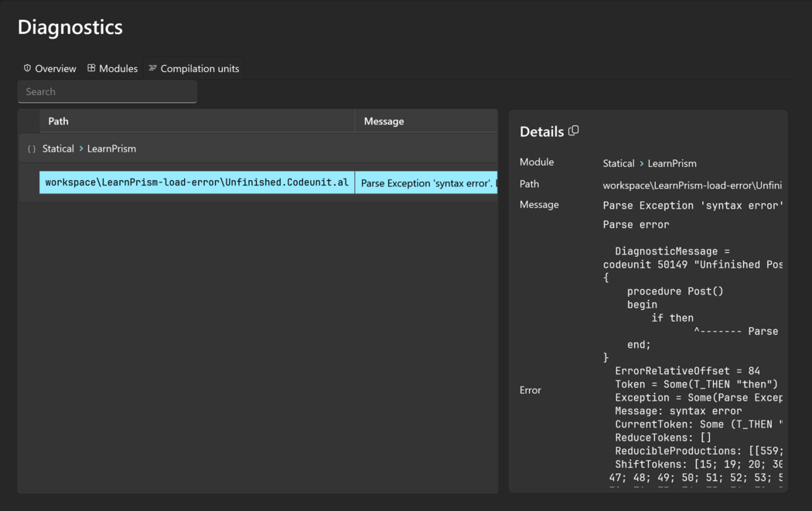
Task: Click the Overview shield icon
Action: pos(27,68)
